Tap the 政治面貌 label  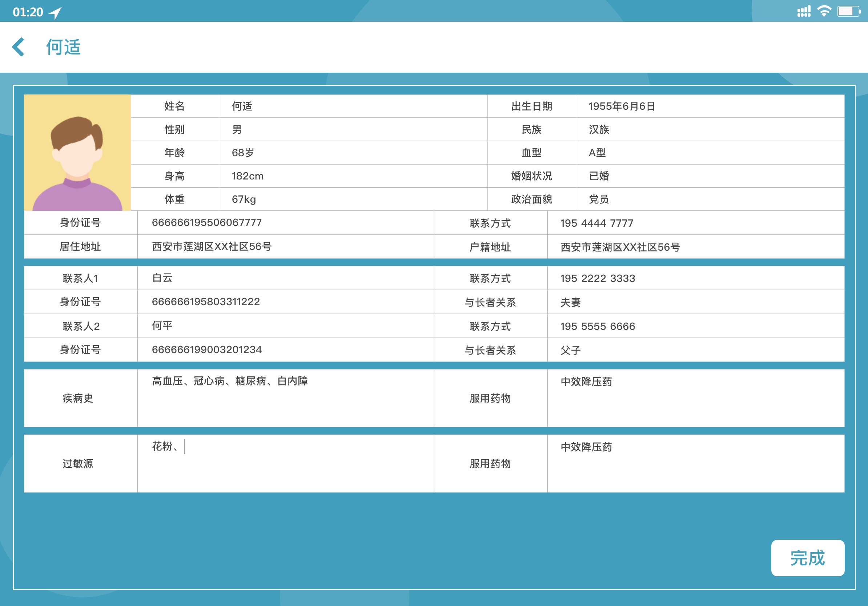[531, 199]
